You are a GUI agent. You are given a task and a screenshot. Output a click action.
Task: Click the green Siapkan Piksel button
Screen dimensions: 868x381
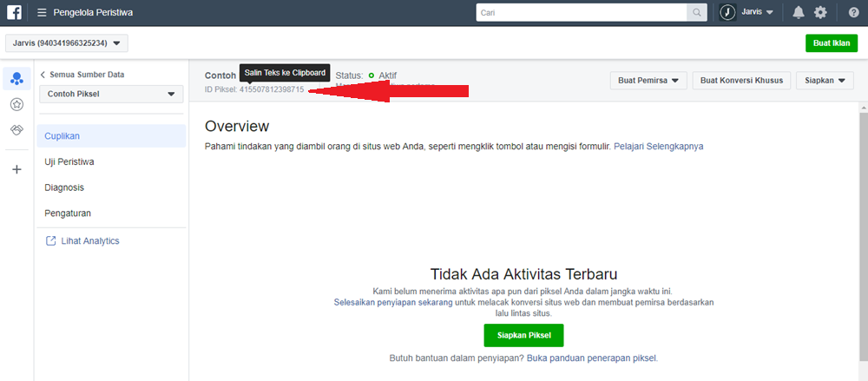coord(523,336)
